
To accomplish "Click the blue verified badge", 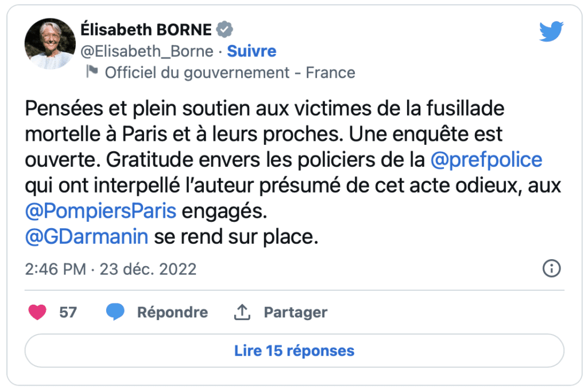I will [x=225, y=30].
